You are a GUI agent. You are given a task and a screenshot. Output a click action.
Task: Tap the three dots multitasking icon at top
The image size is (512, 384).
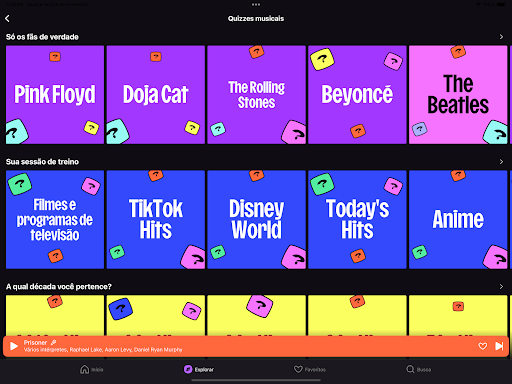pyautogui.click(x=256, y=5)
